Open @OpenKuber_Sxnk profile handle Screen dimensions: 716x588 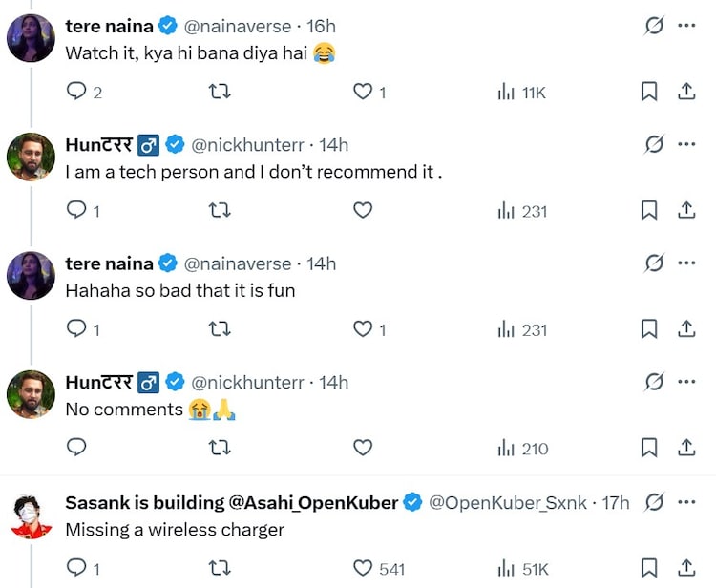[508, 502]
